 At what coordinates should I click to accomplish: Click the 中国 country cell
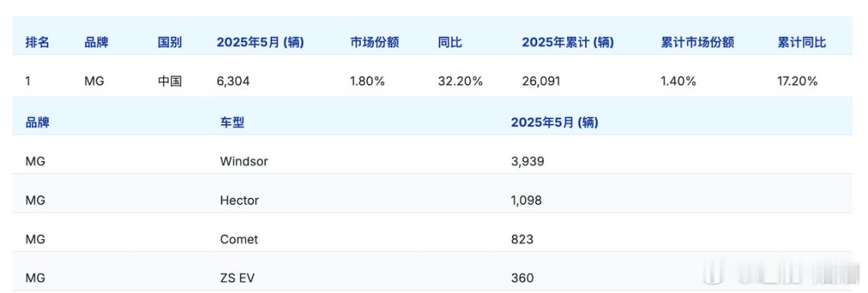pos(170,81)
